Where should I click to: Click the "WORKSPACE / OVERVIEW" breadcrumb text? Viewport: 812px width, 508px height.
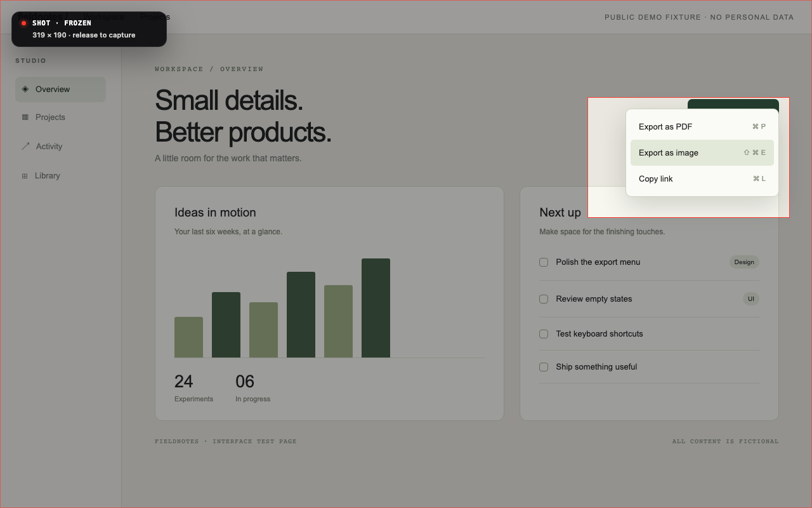pyautogui.click(x=209, y=69)
